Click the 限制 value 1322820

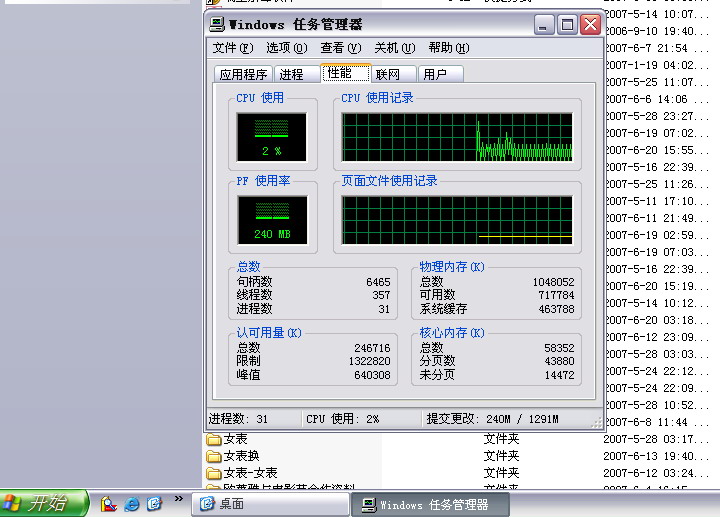(x=370, y=361)
